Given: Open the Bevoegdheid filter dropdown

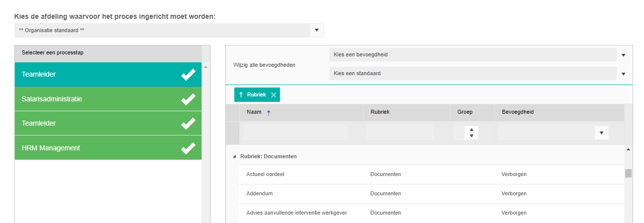Looking at the screenshot, I should click(601, 133).
